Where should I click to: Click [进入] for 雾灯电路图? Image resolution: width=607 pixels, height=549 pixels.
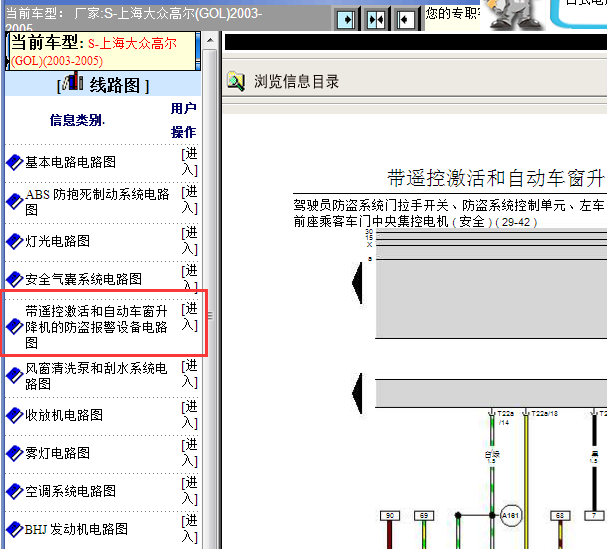pyautogui.click(x=190, y=453)
